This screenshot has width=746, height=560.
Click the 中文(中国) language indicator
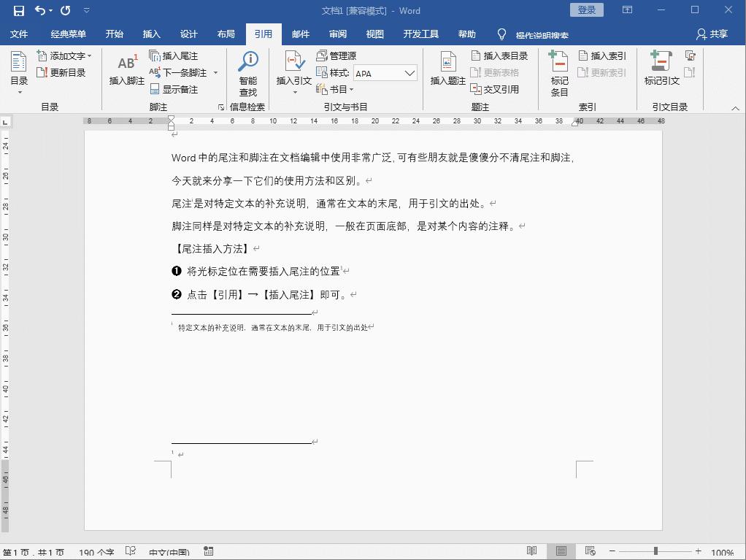[x=169, y=553]
